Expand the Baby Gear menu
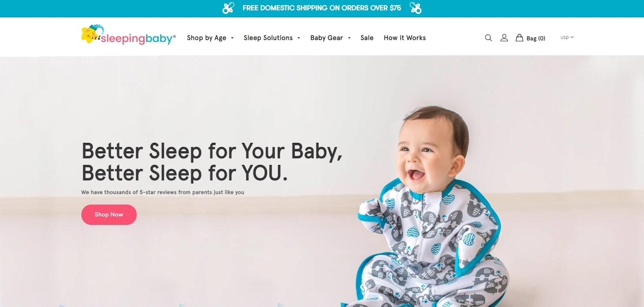The height and width of the screenshot is (307, 644). 330,38
